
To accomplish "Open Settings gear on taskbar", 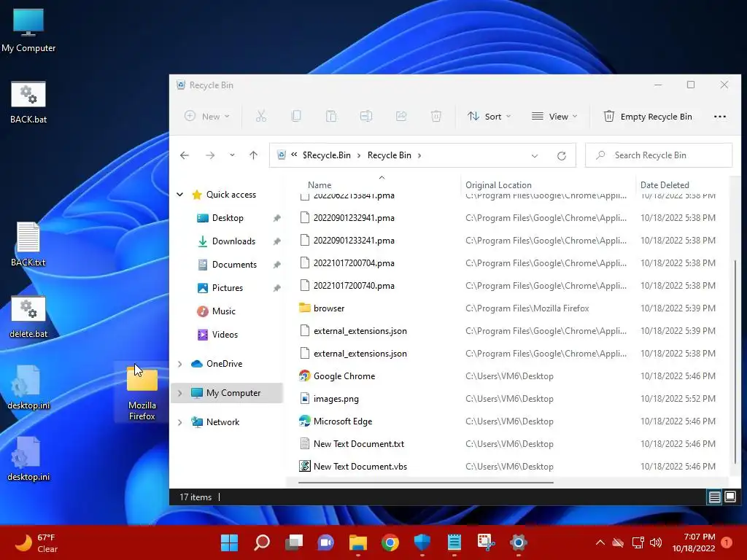I will coord(519,542).
